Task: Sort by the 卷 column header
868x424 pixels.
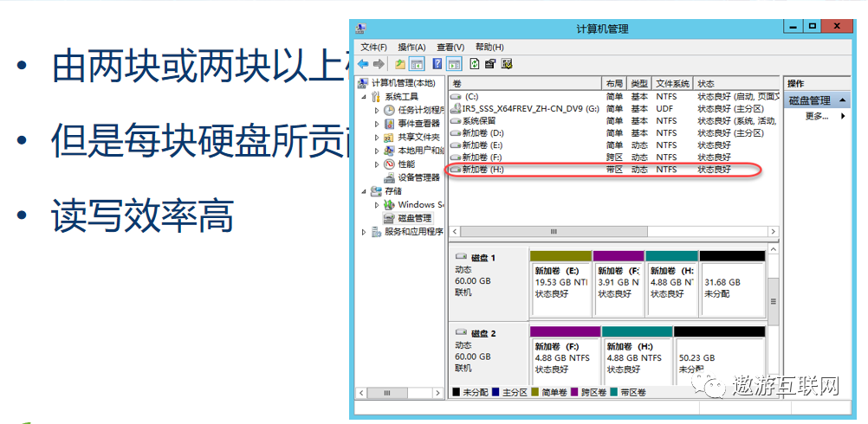Action: 525,83
